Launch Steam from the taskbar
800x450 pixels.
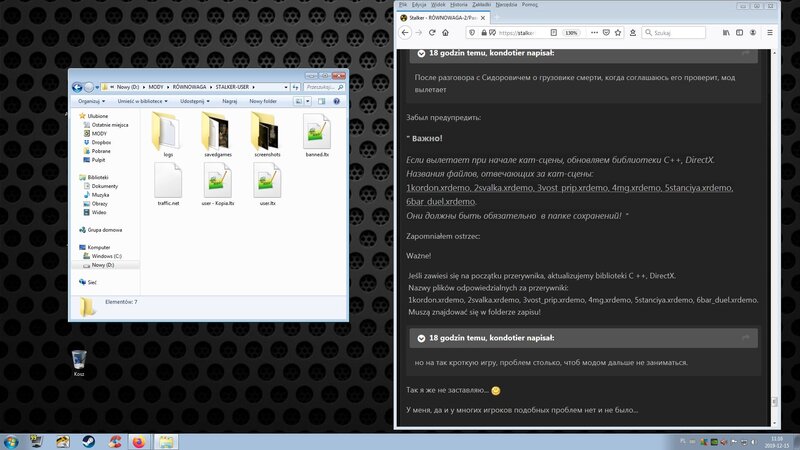tap(88, 441)
